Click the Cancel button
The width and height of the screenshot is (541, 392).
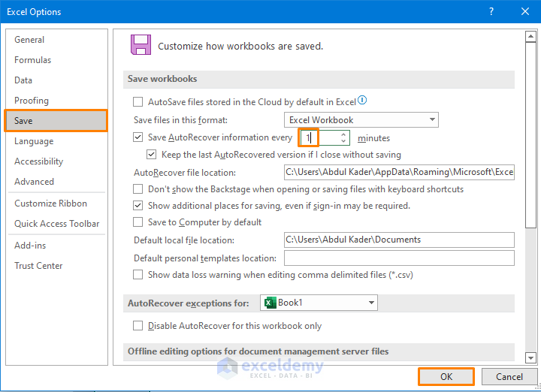(509, 376)
